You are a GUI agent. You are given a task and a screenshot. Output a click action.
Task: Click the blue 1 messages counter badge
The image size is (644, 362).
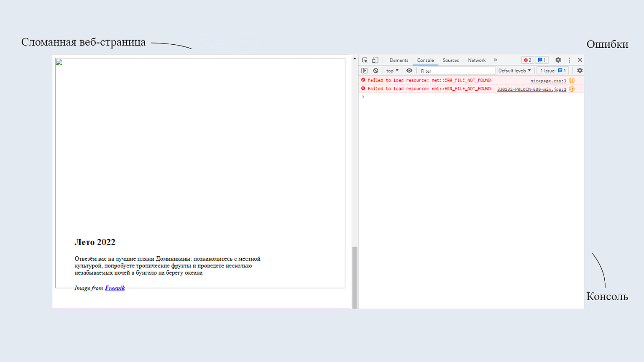coord(542,60)
